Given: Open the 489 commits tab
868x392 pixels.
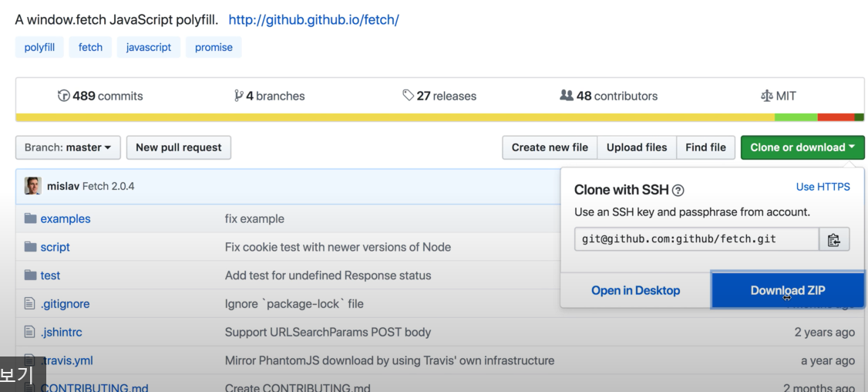Looking at the screenshot, I should tap(100, 96).
